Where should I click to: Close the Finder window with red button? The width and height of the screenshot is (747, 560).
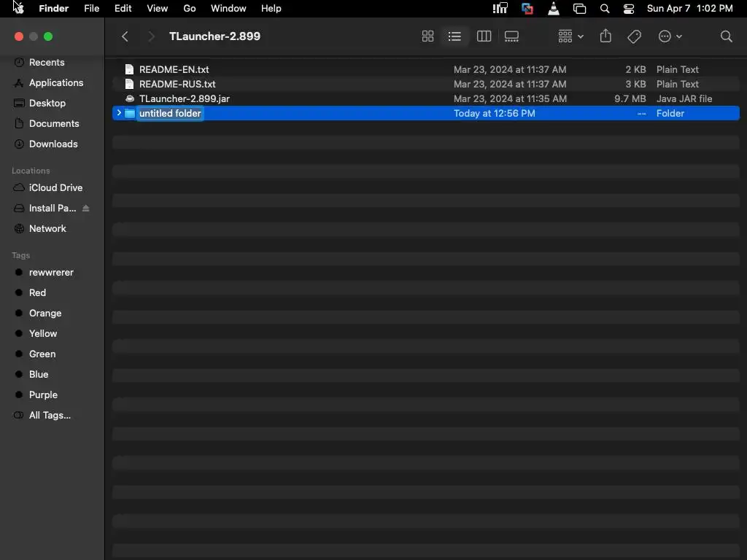pos(19,36)
